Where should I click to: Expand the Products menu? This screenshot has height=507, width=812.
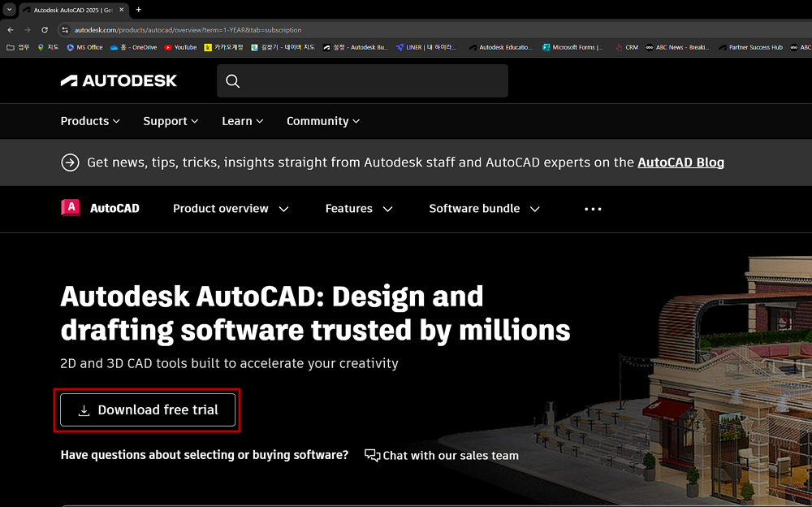pos(90,121)
